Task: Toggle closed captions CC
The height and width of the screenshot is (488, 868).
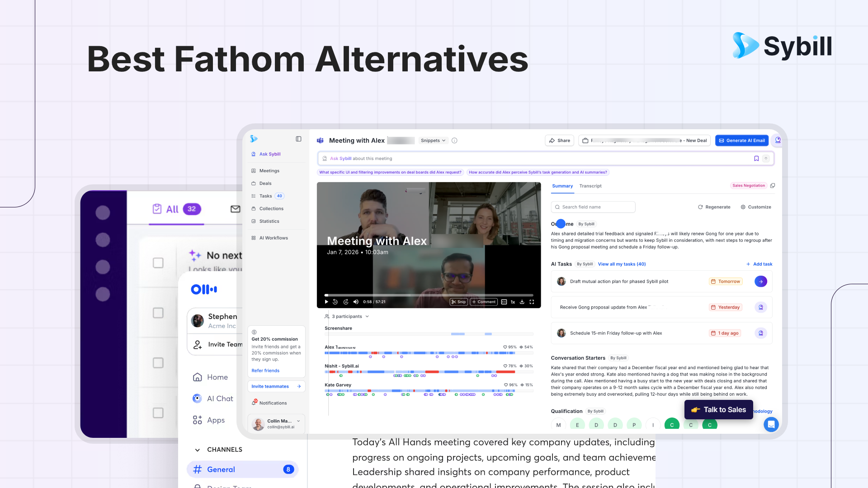Action: pyautogui.click(x=504, y=302)
